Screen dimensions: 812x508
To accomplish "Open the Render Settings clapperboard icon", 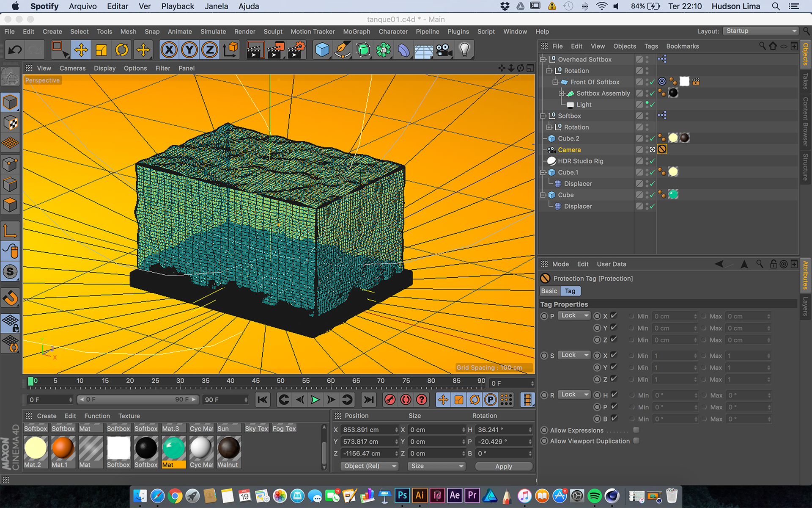I will (x=296, y=50).
